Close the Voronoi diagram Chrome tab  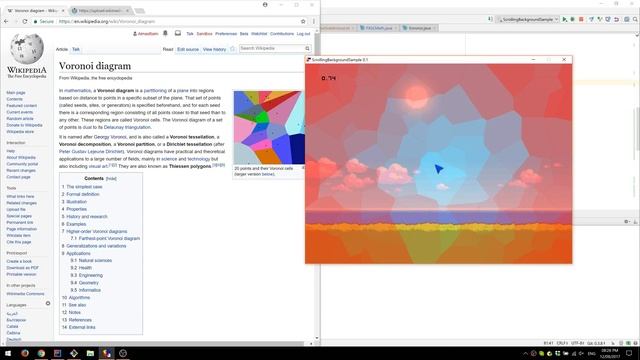(x=63, y=11)
